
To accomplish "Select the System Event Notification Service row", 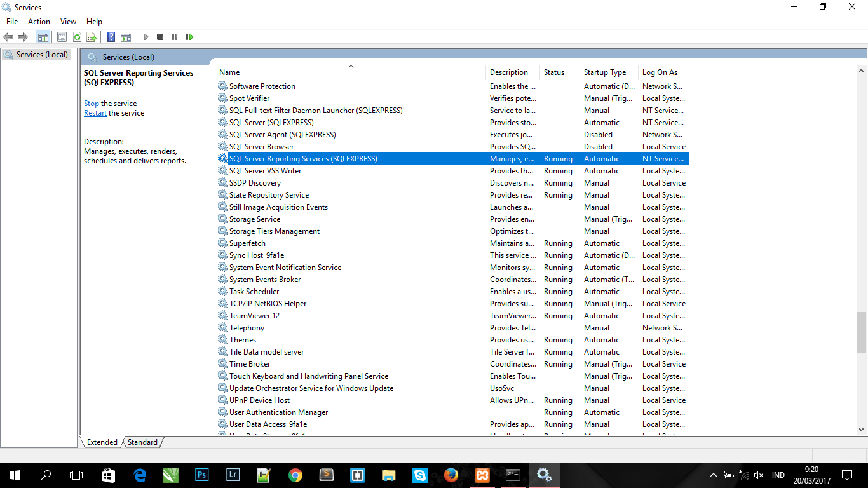I will tap(452, 268).
